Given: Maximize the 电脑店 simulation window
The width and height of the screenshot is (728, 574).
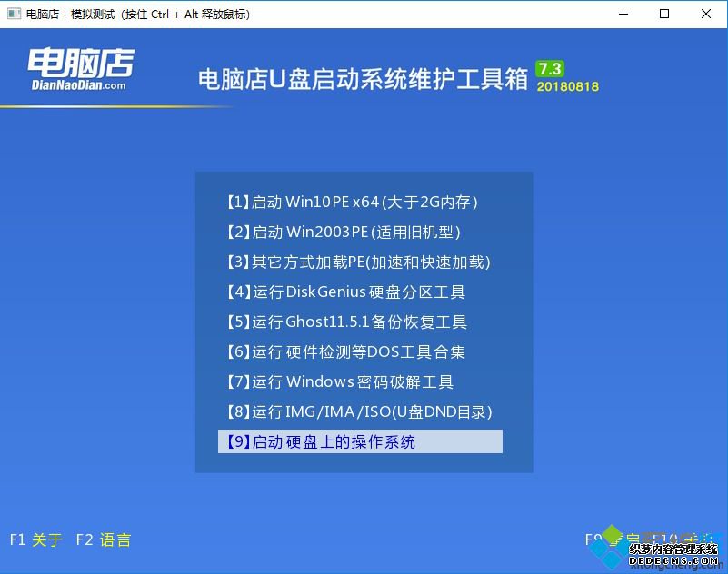Looking at the screenshot, I should coord(664,14).
